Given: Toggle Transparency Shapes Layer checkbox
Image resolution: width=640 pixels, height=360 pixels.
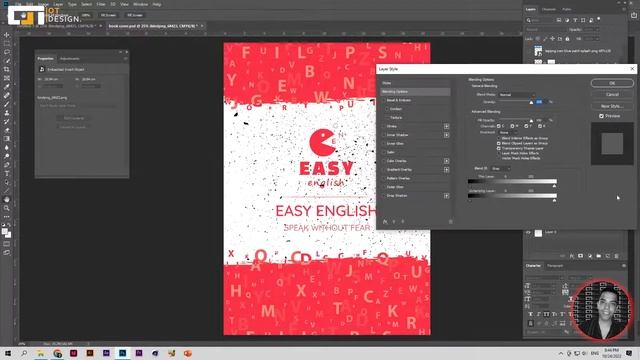Looking at the screenshot, I should tap(498, 149).
